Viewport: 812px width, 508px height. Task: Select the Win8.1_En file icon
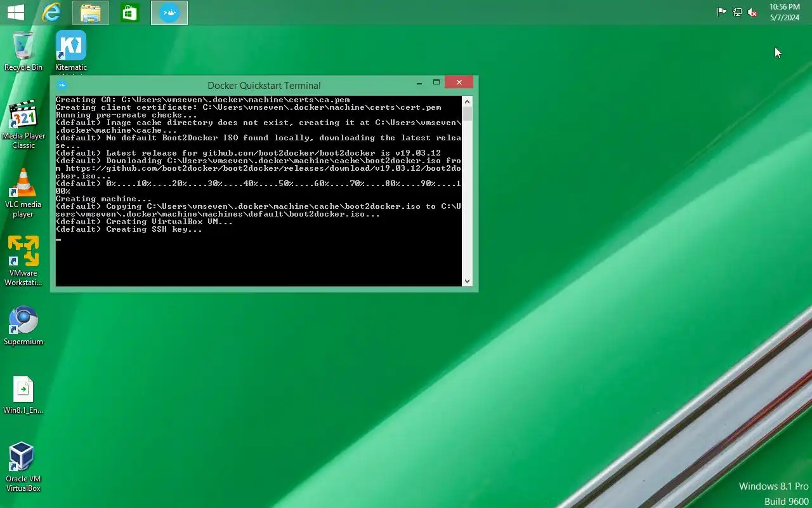pyautogui.click(x=23, y=395)
